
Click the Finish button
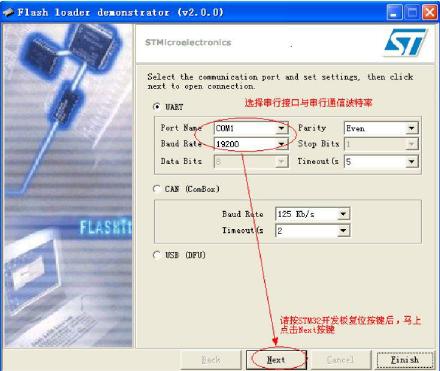coord(405,360)
